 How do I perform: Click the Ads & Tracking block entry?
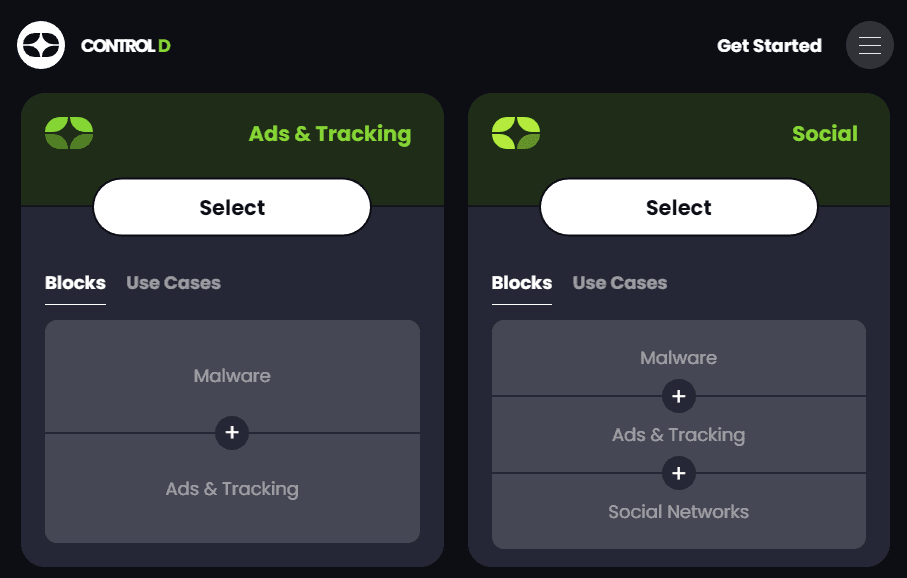pyautogui.click(x=232, y=489)
